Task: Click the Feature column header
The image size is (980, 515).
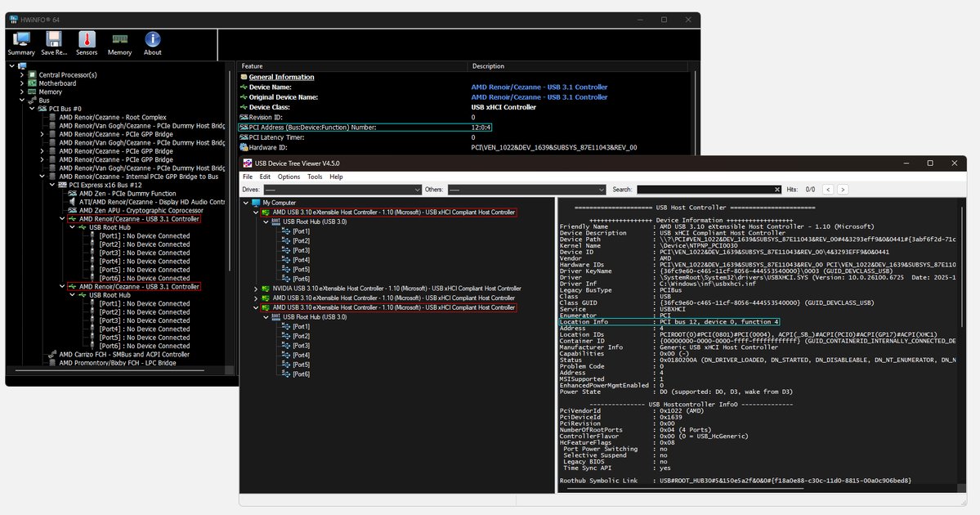Action: pyautogui.click(x=352, y=66)
